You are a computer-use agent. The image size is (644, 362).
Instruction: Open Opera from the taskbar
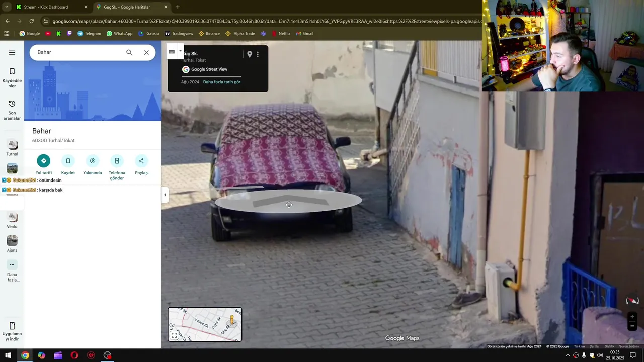(74, 355)
